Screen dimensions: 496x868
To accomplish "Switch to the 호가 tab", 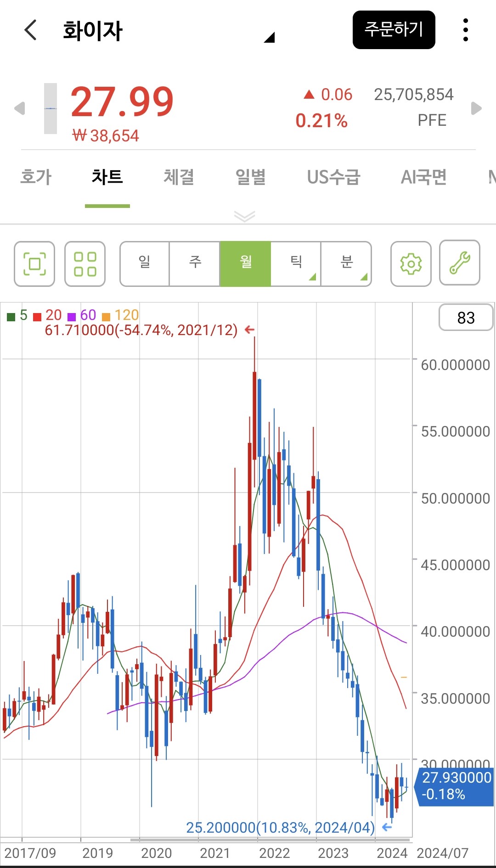I will [x=36, y=177].
